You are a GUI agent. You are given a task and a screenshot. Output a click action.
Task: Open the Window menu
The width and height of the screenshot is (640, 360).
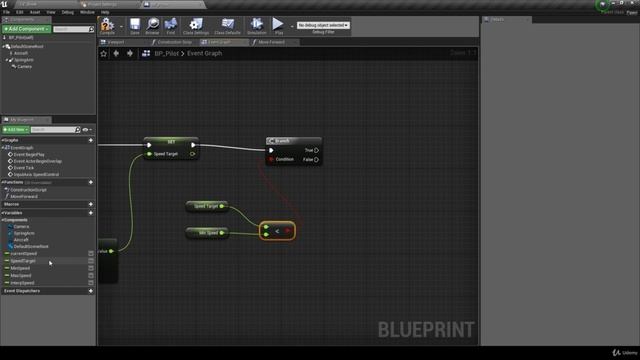point(87,12)
